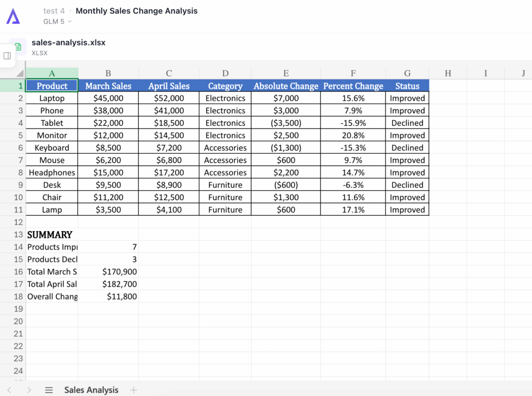Select row 1 header
532x396 pixels.
click(13, 86)
